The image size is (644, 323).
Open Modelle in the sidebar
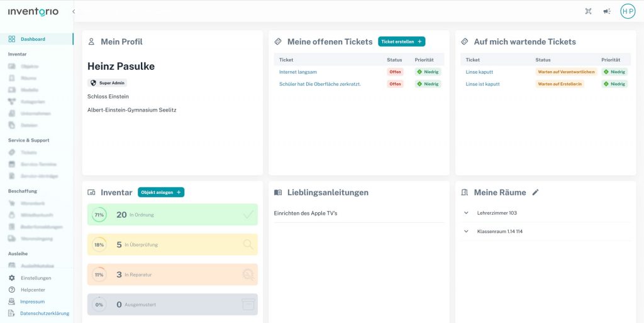pyautogui.click(x=30, y=90)
